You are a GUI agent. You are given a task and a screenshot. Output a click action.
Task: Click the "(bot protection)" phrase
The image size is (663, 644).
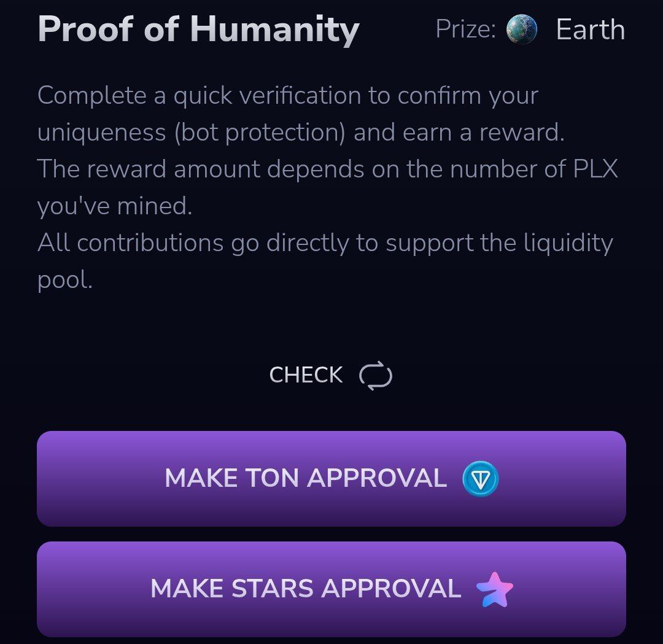point(260,133)
